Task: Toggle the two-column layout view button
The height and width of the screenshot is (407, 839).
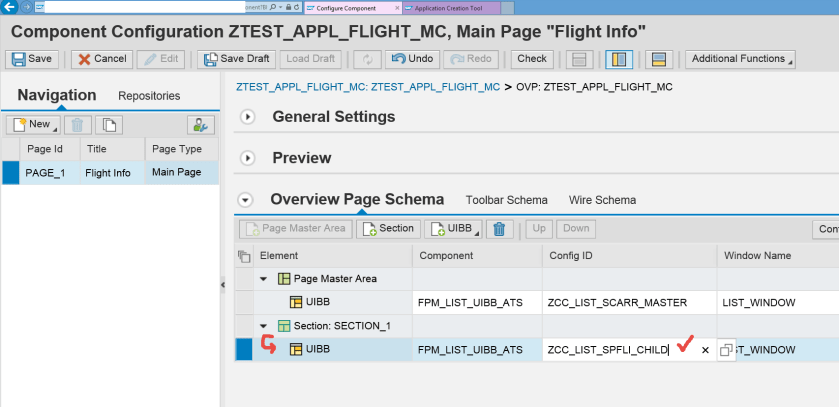Action: (x=619, y=59)
